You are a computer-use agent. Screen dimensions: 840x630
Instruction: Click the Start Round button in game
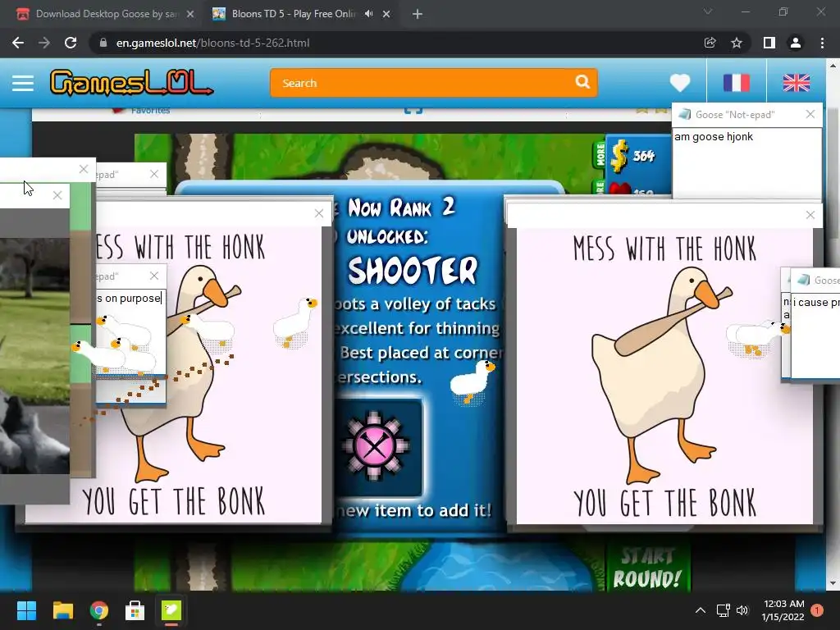click(647, 568)
